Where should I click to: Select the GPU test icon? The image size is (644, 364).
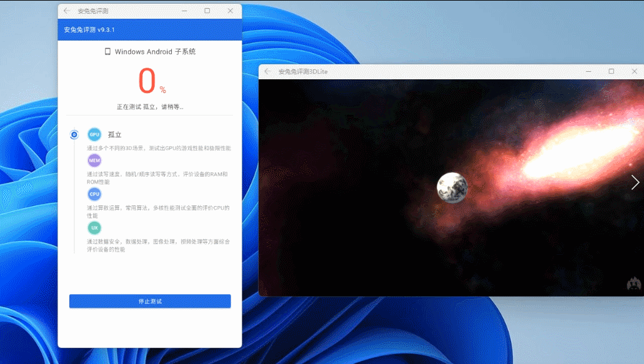click(x=94, y=134)
